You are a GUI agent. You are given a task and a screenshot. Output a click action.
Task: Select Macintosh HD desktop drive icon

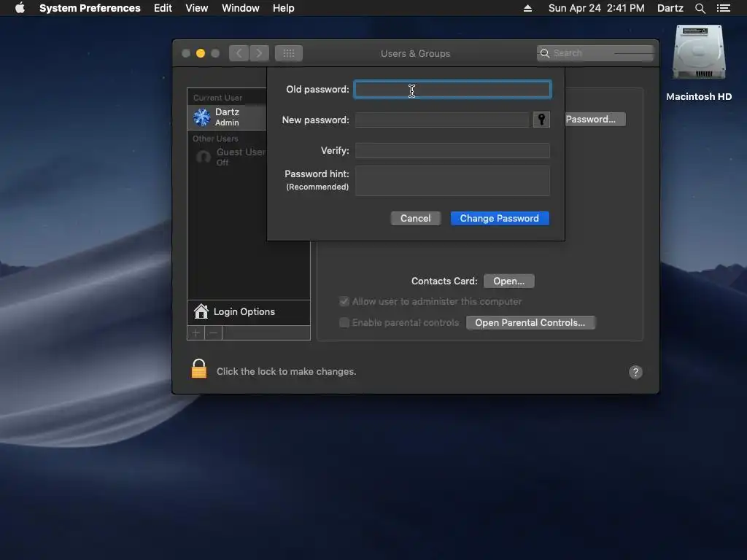(x=699, y=52)
